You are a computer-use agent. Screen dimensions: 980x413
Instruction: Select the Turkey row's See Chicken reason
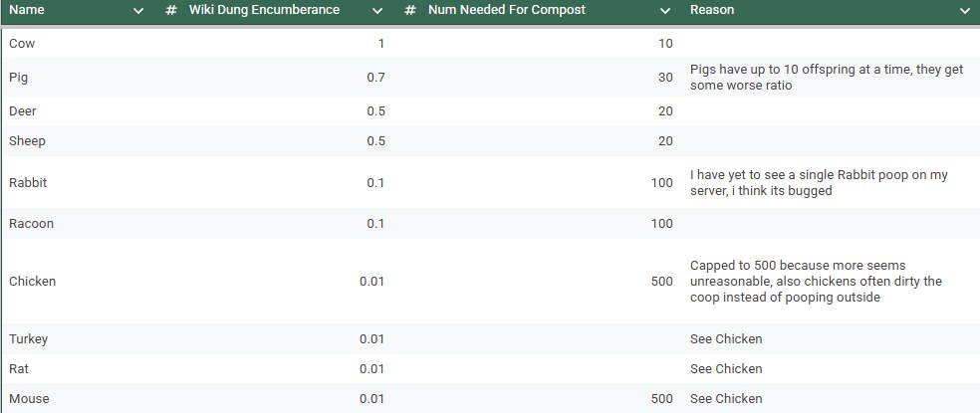726,339
